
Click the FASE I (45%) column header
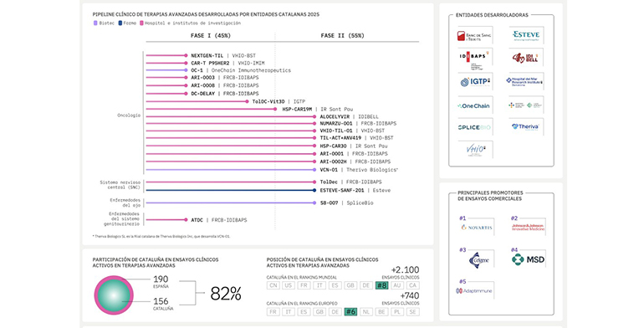click(210, 36)
